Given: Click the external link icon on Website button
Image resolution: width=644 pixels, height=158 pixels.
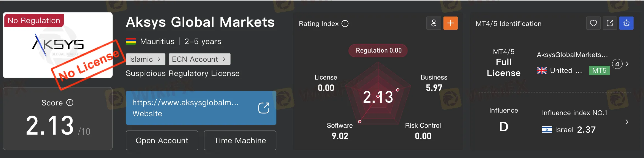Looking at the screenshot, I should 264,108.
